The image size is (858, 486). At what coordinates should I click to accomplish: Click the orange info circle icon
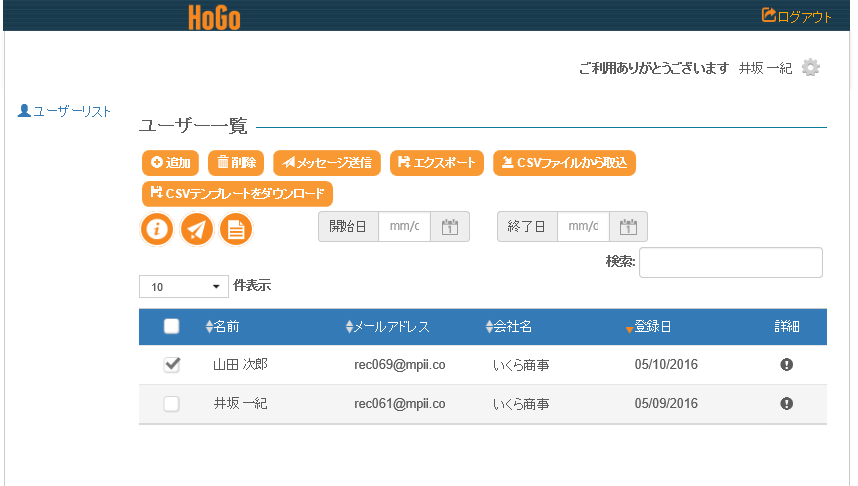tap(156, 229)
